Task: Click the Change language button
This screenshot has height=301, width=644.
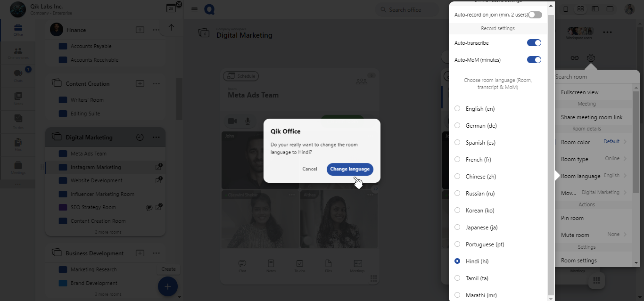Action: pos(349,169)
